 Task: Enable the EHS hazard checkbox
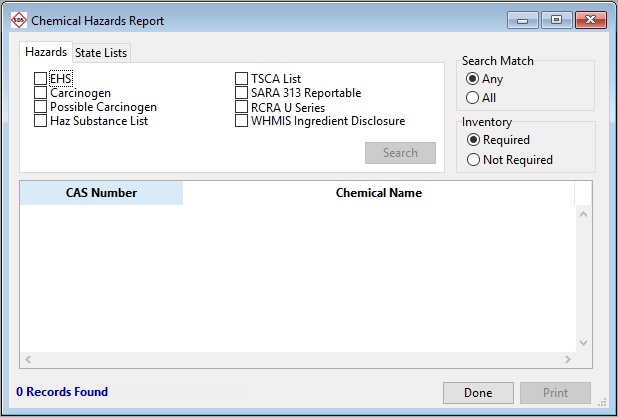pos(40,79)
